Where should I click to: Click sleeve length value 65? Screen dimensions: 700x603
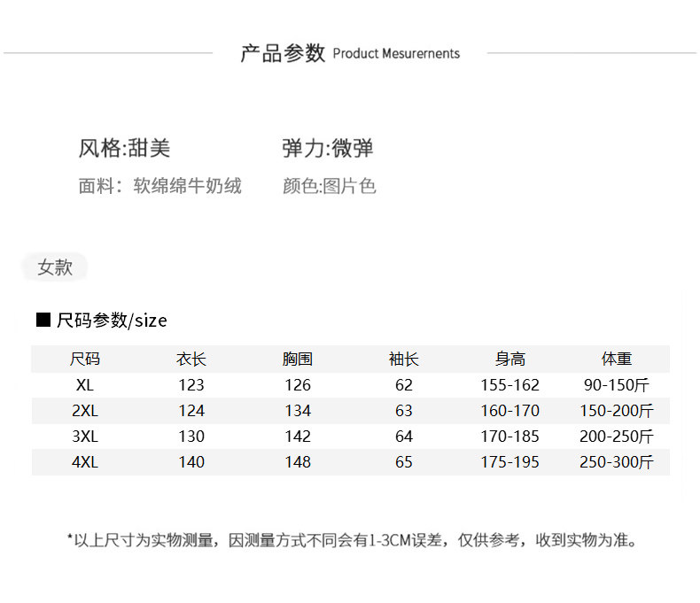403,462
